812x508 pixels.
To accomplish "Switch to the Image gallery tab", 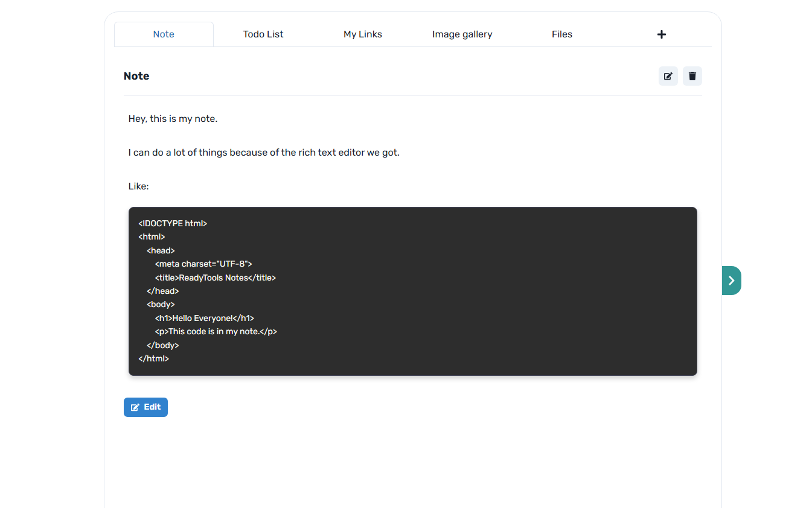I will click(x=462, y=34).
